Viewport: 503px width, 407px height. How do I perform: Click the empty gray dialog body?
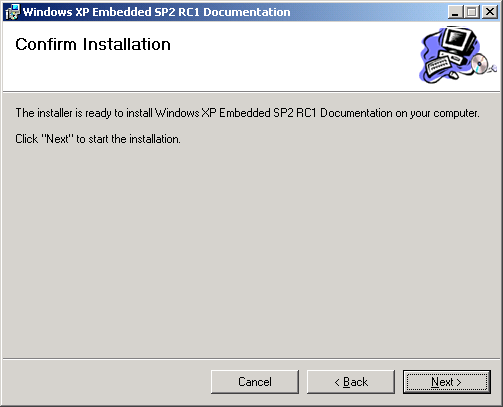[251, 250]
